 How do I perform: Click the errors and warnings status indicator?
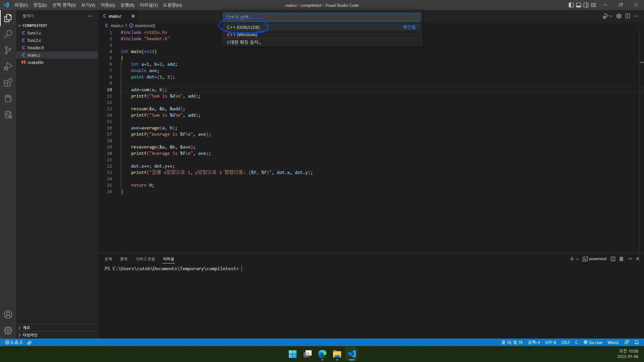pos(14,342)
